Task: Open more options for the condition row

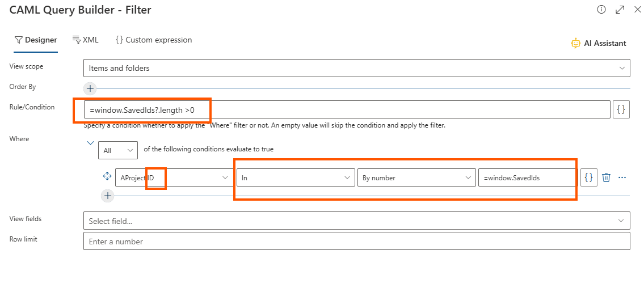Action: click(x=622, y=177)
